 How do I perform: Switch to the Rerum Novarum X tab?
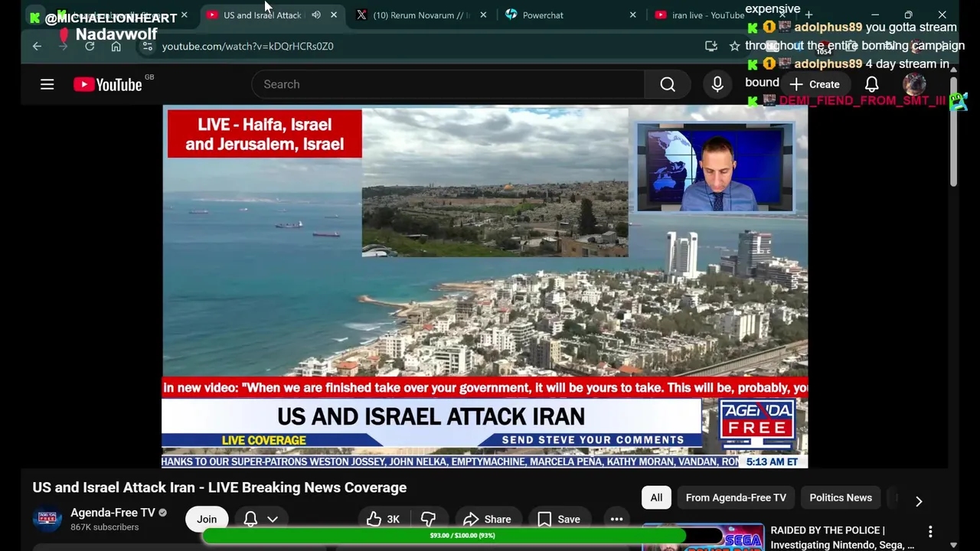(x=420, y=15)
